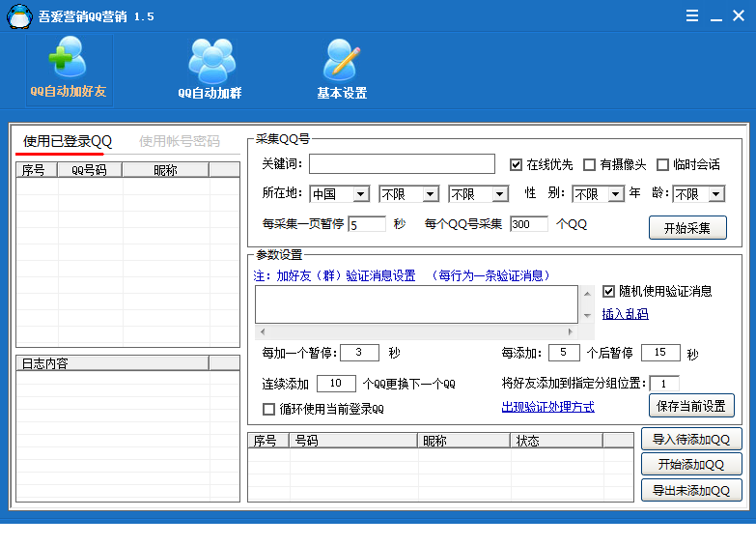Open the 出现验证处理方式 link
756x546 pixels.
click(548, 407)
